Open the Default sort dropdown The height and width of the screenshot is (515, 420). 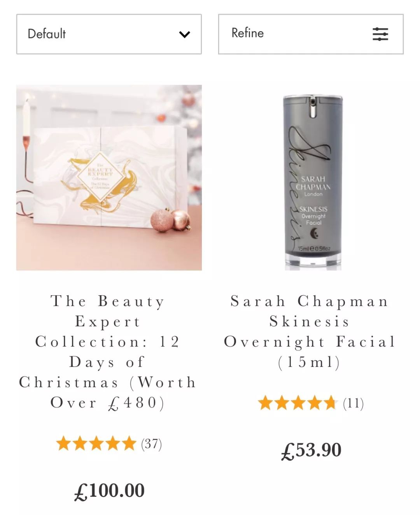(x=109, y=34)
